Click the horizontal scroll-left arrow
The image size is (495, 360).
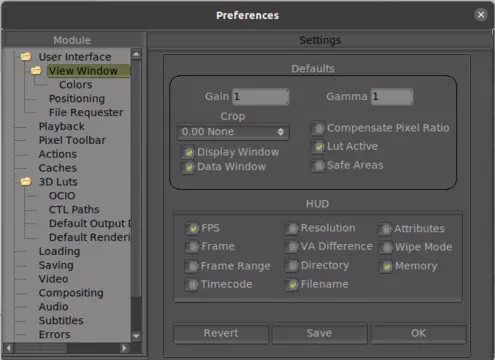(x=9, y=348)
